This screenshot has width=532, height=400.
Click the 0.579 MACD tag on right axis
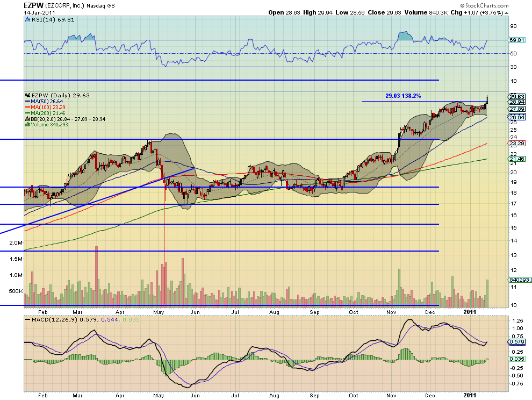click(x=517, y=341)
